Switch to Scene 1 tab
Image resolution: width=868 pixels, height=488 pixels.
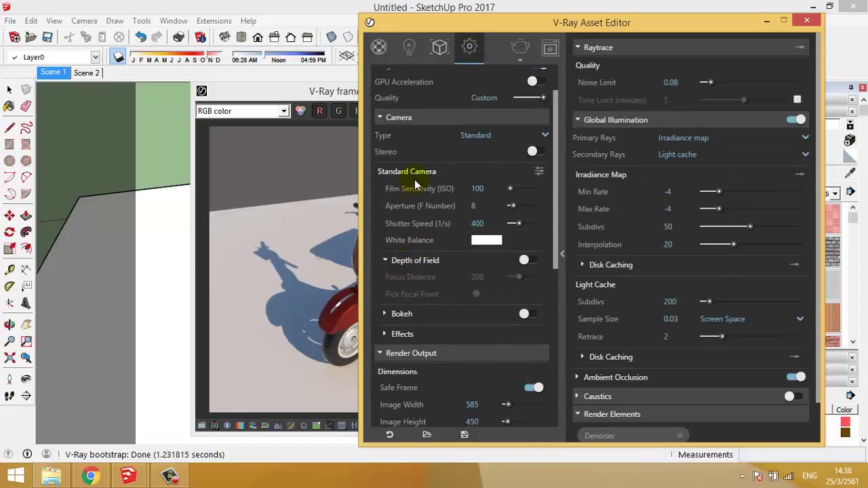pos(53,73)
